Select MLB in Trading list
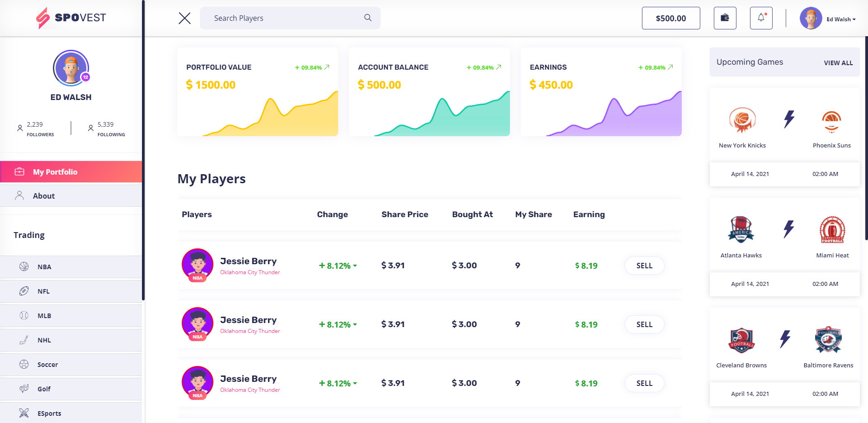 (x=71, y=316)
